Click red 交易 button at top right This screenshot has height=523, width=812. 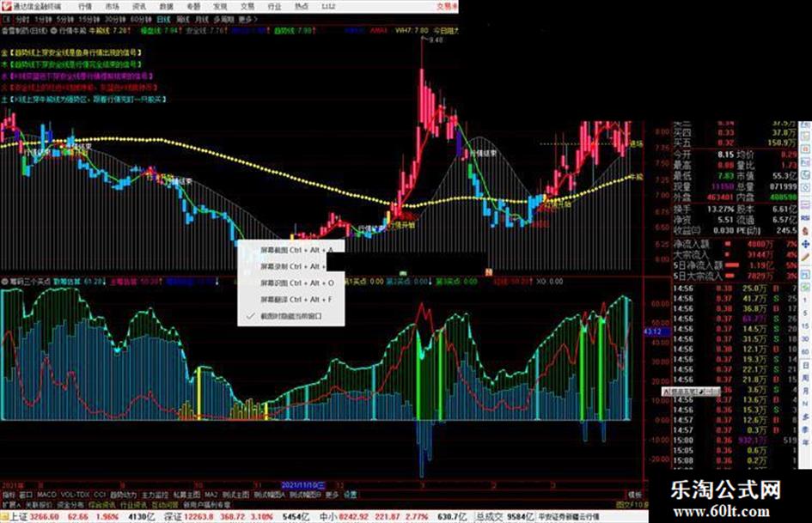(x=447, y=7)
